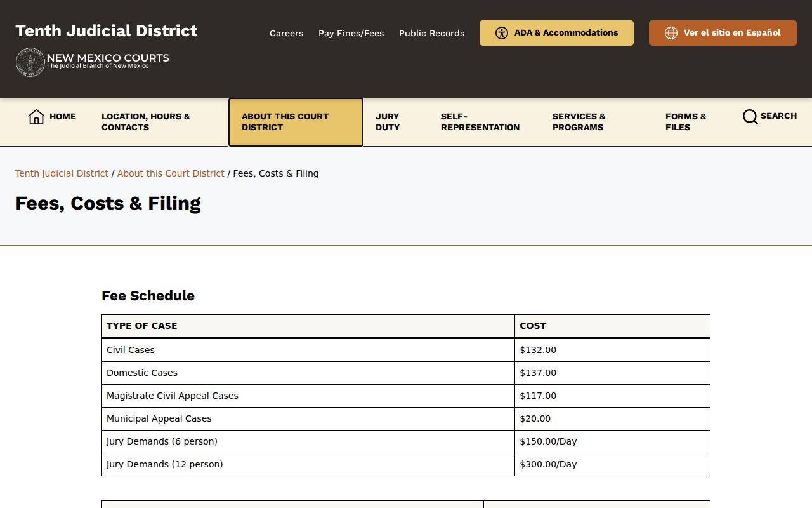Click the $132.00 cost value
Screen dimensions: 812x508
pos(538,350)
